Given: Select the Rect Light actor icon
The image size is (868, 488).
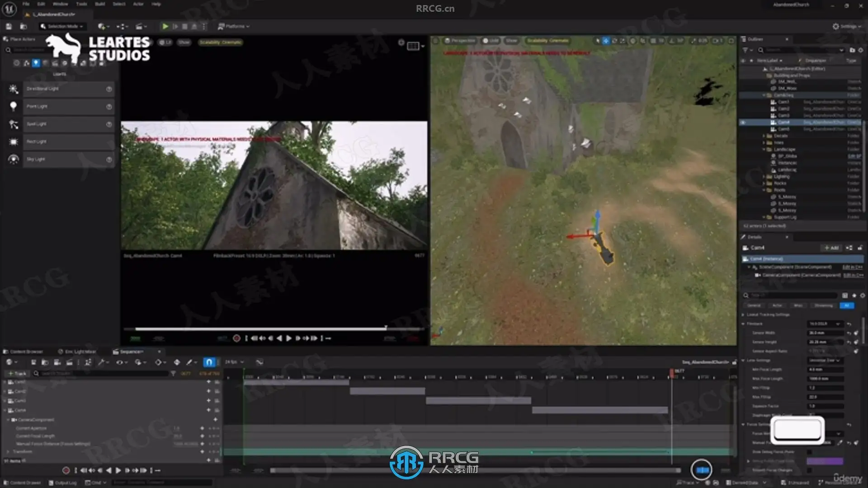Looking at the screenshot, I should click(14, 141).
